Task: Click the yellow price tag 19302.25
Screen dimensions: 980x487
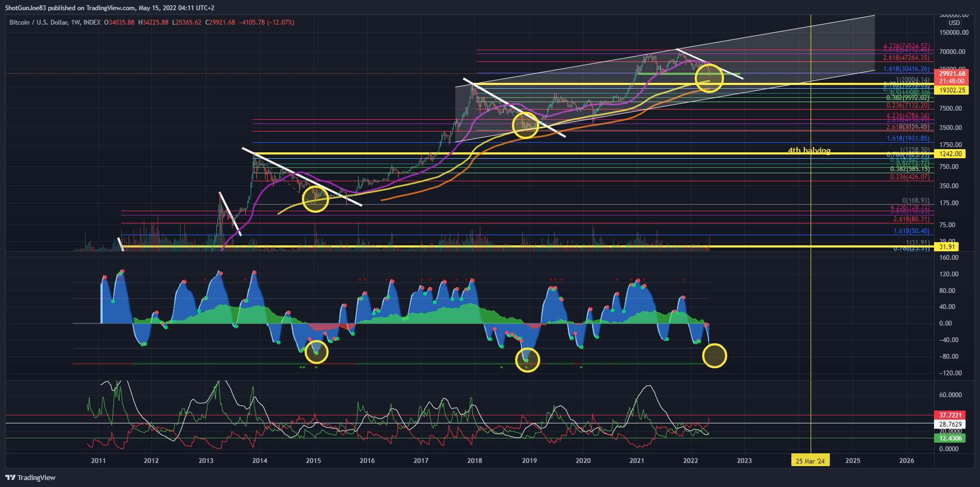Action: point(952,90)
